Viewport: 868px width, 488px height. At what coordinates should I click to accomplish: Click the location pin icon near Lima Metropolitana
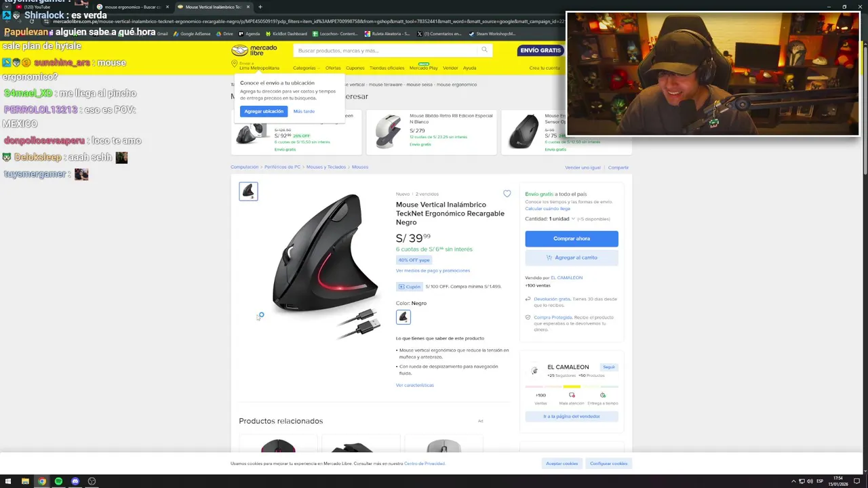tap(234, 64)
